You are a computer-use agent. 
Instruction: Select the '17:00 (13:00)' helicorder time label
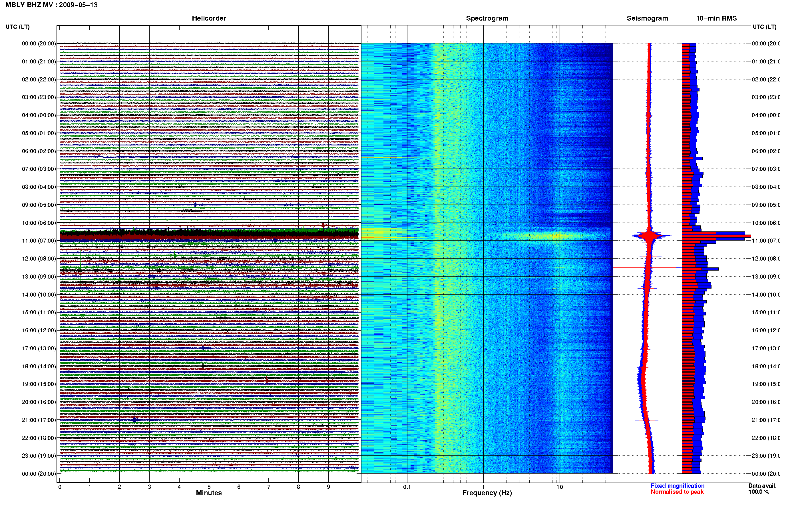tap(39, 348)
